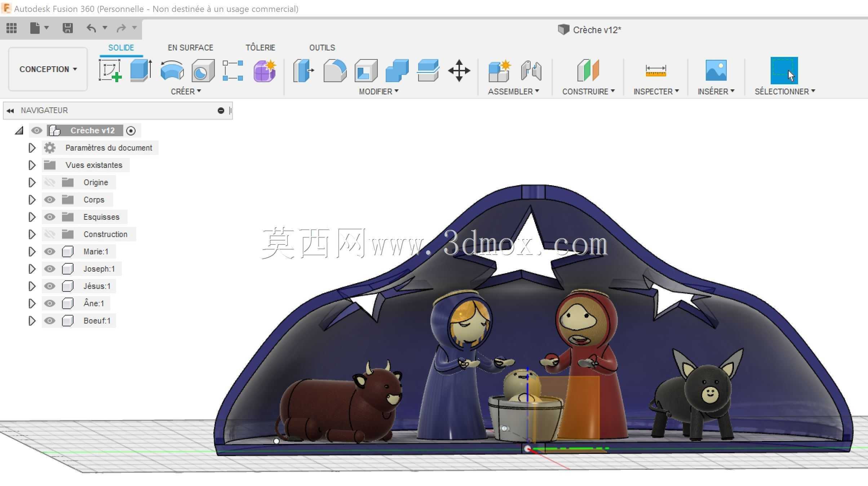Hide the Corps folder
Viewport: 868px width, 486px height.
coord(50,200)
